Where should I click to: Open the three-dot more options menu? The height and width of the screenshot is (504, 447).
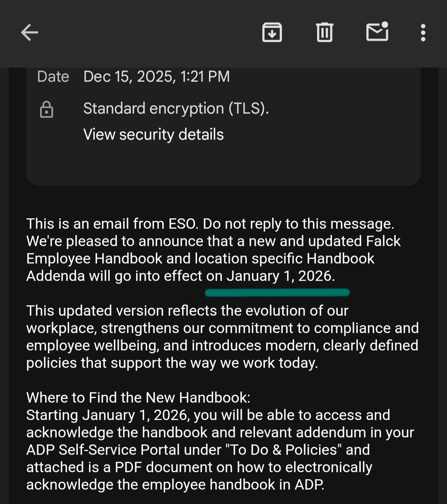[x=423, y=32]
